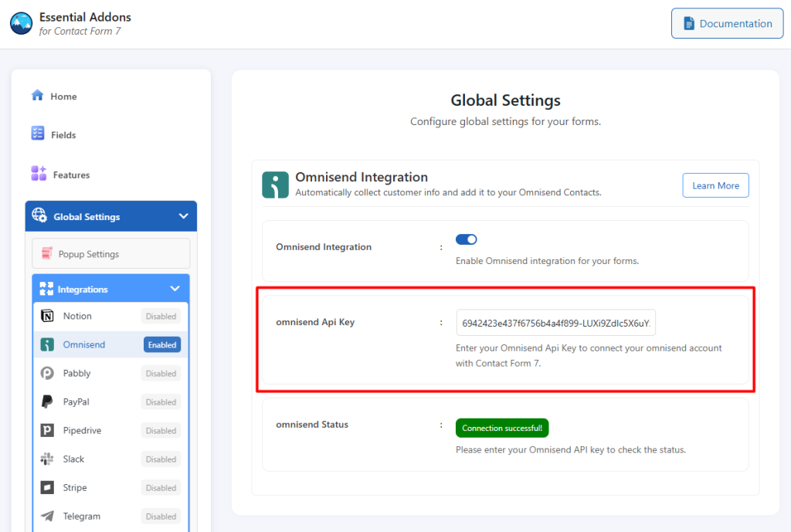The image size is (791, 532).
Task: Click the Integrations puzzle icon
Action: point(46,289)
